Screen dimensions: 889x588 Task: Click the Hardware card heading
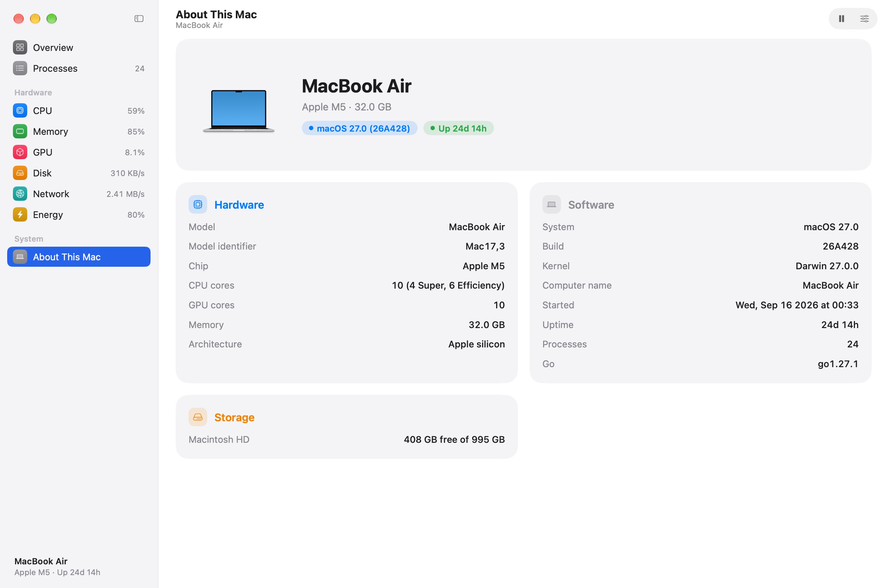pos(239,205)
